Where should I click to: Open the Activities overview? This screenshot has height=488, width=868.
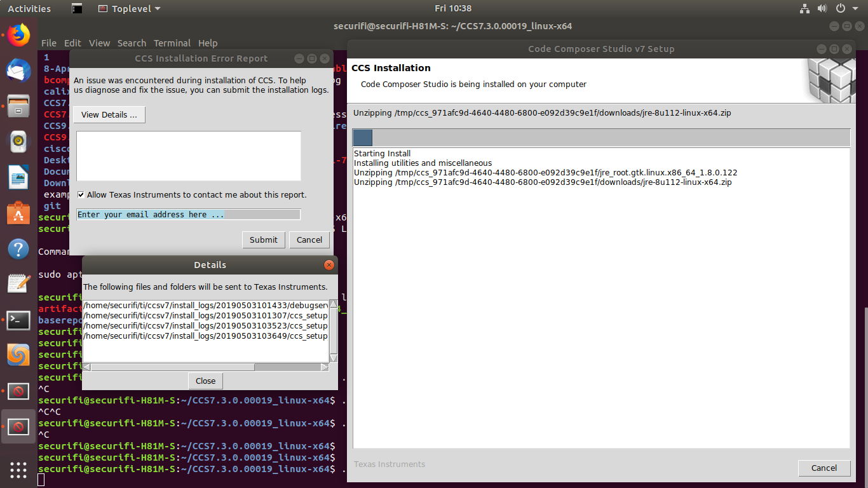coord(29,8)
